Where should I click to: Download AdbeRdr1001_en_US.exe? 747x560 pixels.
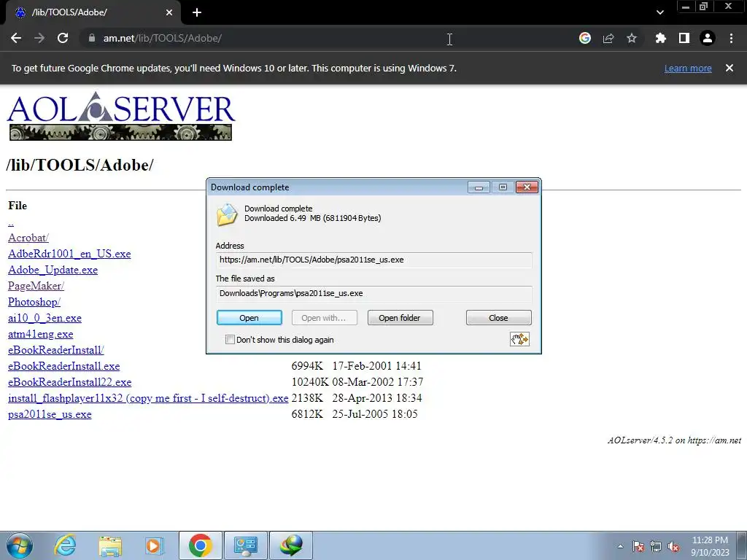69,254
